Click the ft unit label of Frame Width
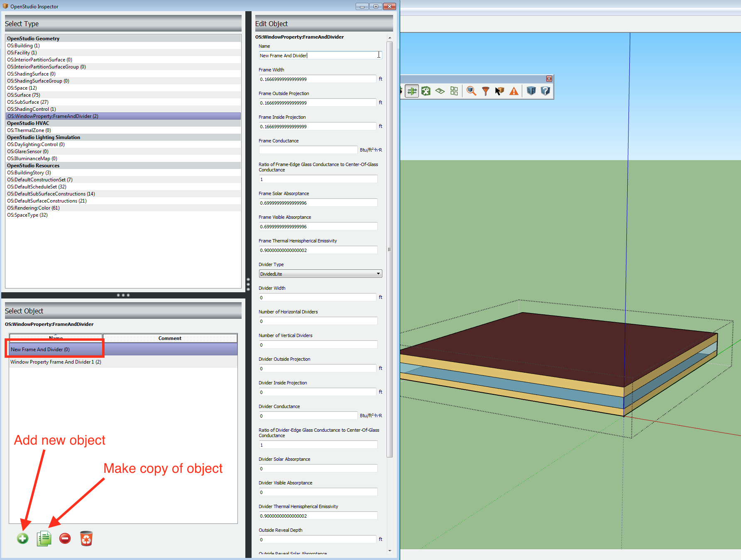The height and width of the screenshot is (560, 741). pos(380,79)
